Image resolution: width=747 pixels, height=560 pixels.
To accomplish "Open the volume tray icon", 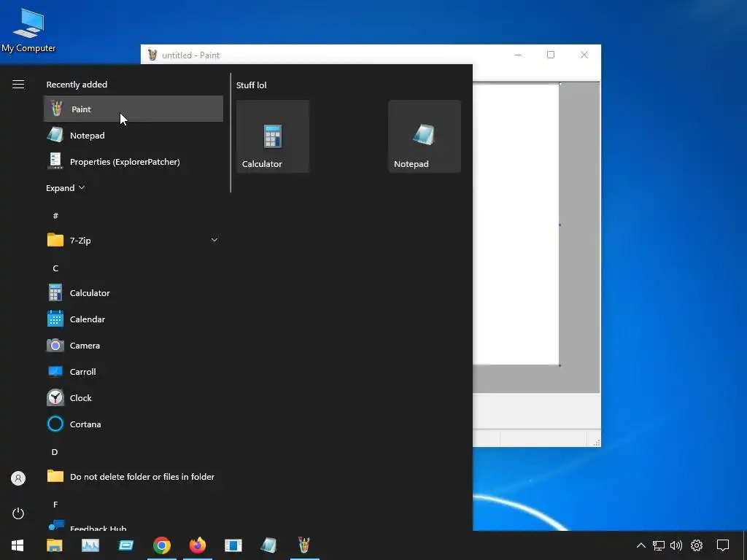I will tap(676, 545).
